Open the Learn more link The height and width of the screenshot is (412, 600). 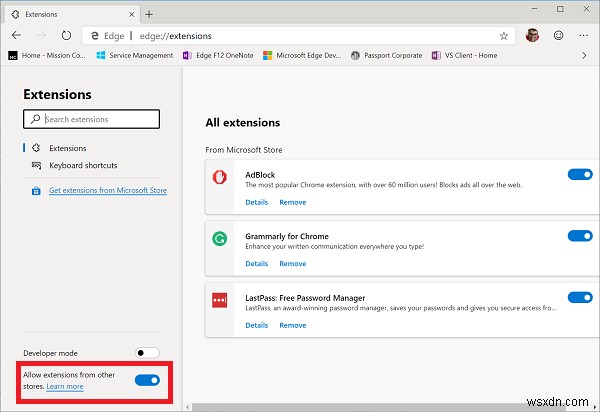[x=65, y=386]
